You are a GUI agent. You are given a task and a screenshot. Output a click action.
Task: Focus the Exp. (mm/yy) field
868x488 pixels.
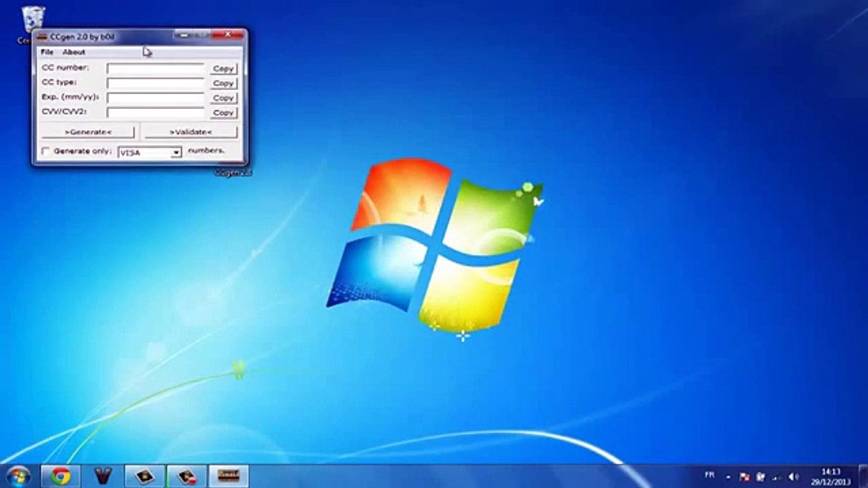[155, 98]
